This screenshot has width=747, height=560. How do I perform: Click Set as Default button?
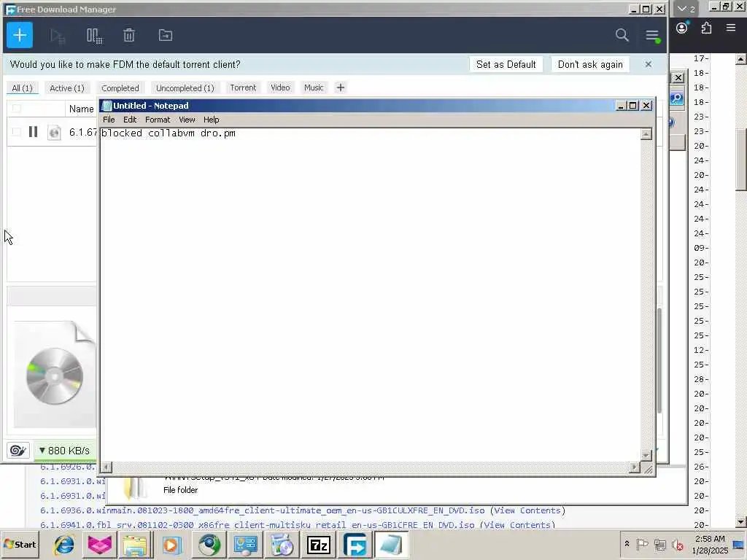tap(506, 64)
